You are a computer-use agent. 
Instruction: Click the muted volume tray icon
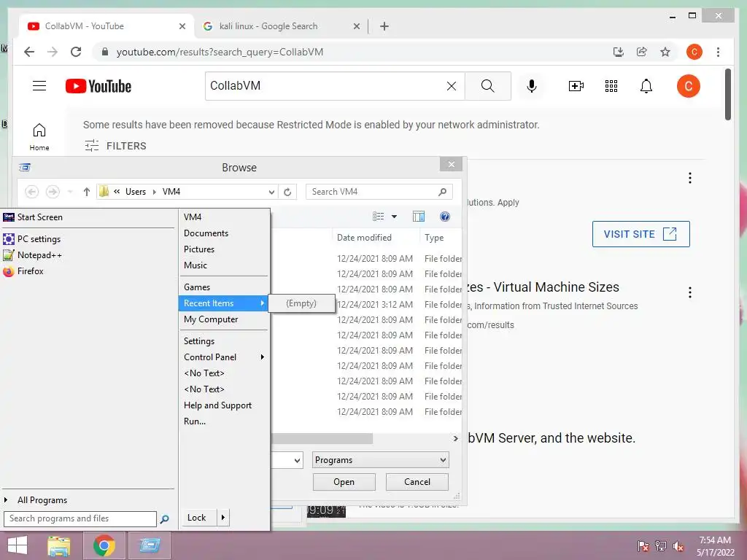[678, 546]
